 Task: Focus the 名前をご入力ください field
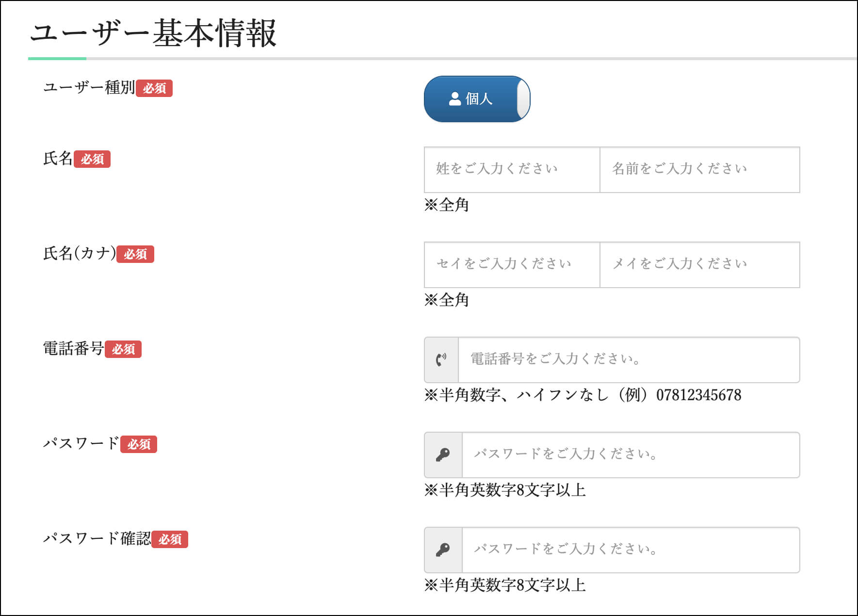(x=699, y=170)
